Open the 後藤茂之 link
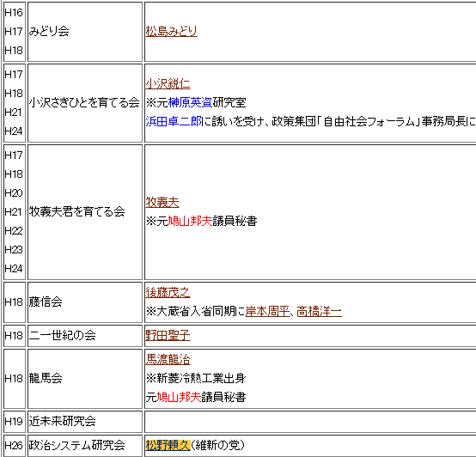 [x=168, y=293]
